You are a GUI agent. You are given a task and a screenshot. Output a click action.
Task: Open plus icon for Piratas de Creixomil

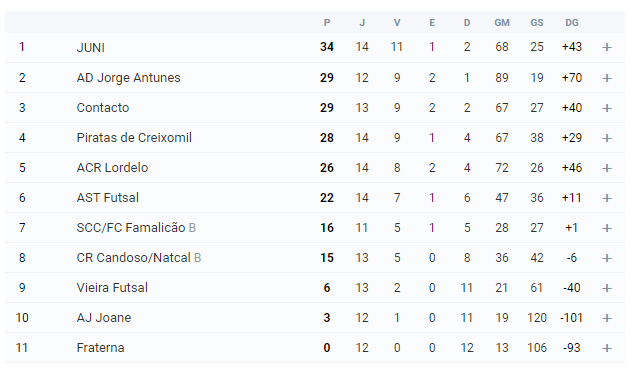coord(607,138)
